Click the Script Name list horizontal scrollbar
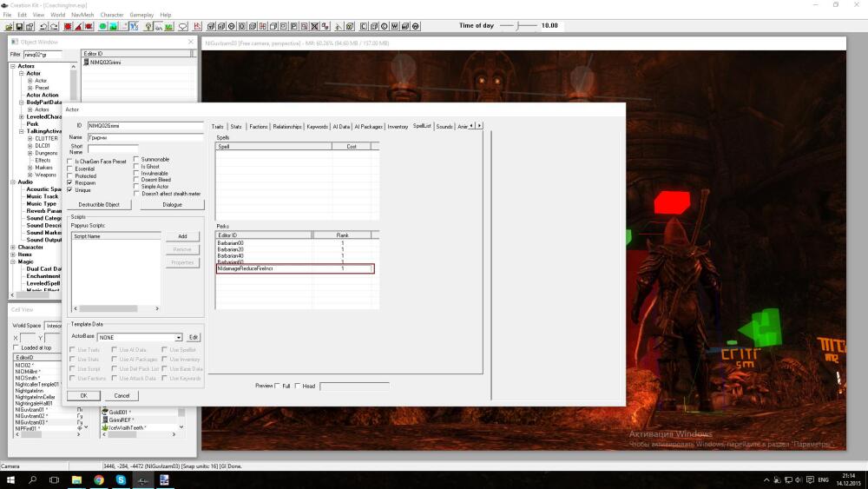Image resolution: width=868 pixels, height=489 pixels. 116,308
